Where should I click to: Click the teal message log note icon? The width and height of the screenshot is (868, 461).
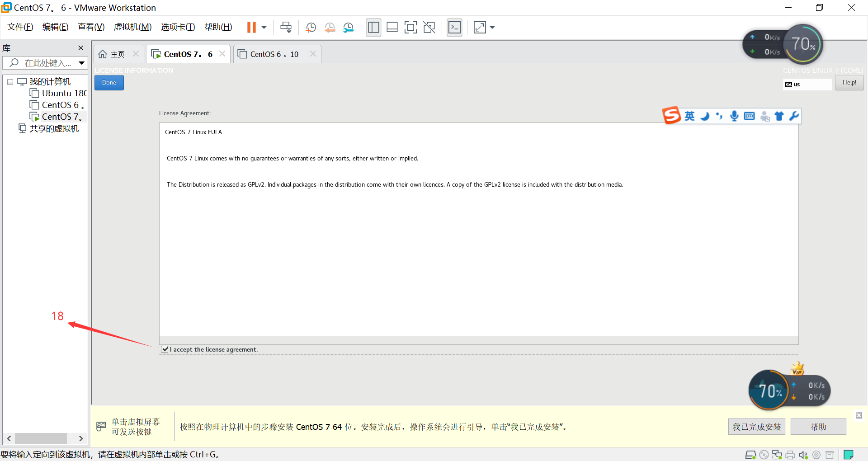coord(849,455)
